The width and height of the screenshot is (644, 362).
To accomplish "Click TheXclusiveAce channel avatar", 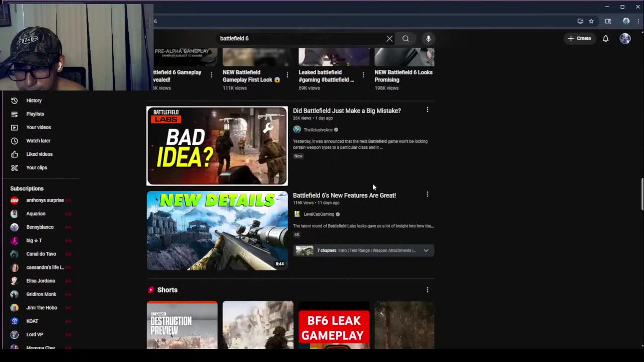I will tap(297, 130).
